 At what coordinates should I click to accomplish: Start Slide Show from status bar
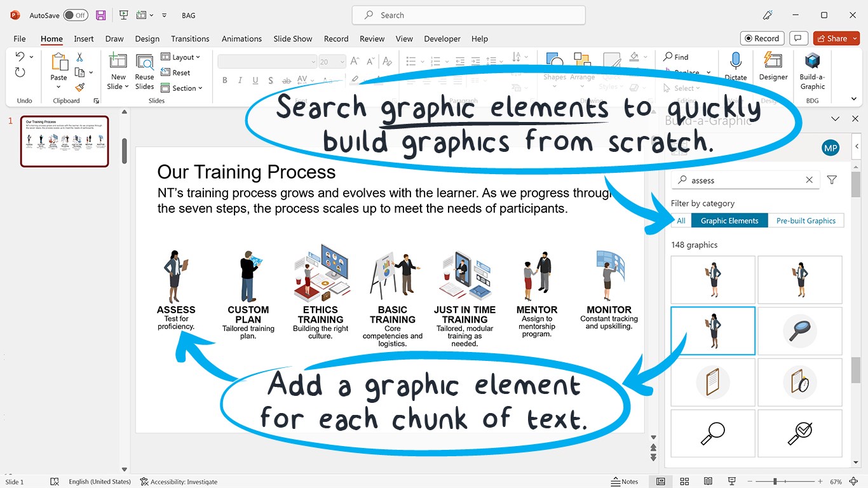coord(731,482)
